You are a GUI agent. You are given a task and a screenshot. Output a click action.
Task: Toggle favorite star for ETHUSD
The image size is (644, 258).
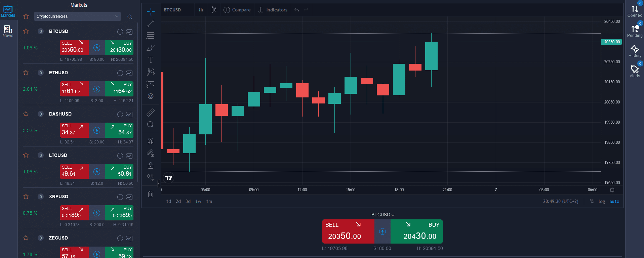click(x=26, y=73)
